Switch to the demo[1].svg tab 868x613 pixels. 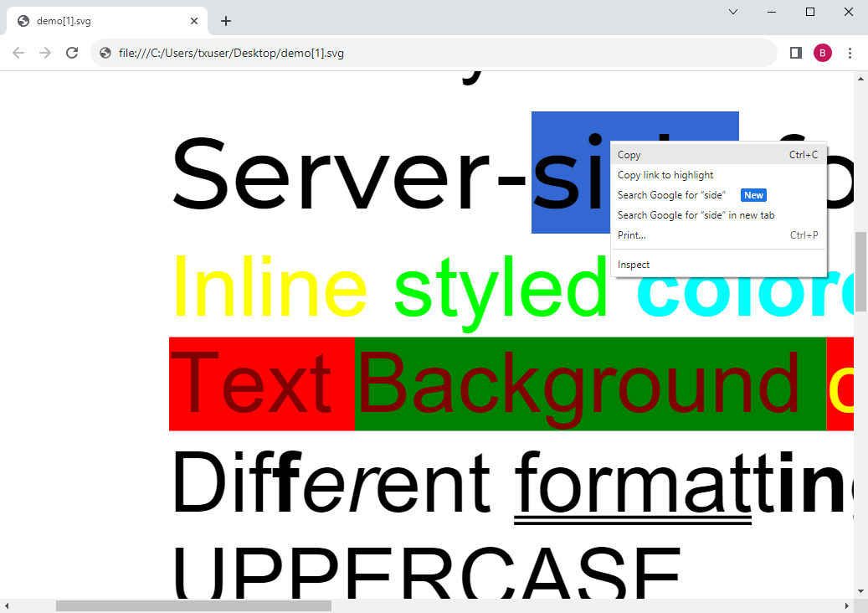tap(100, 21)
